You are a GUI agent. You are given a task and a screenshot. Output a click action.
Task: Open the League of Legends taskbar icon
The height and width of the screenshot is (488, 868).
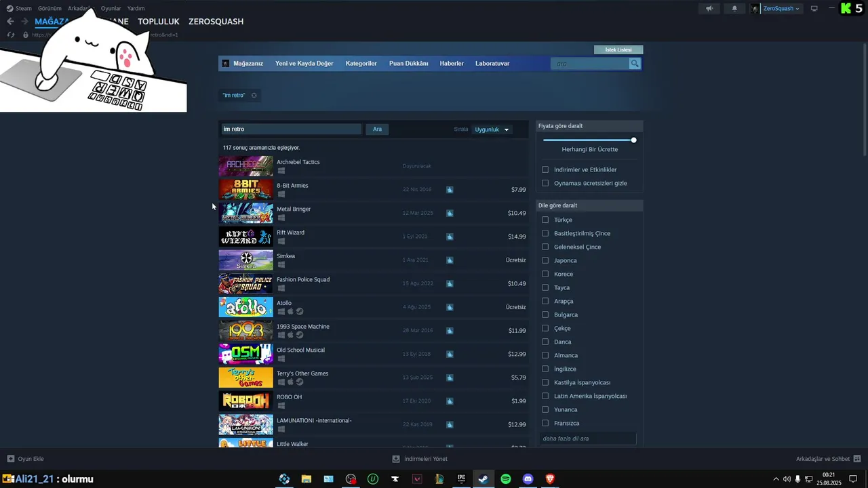(439, 479)
